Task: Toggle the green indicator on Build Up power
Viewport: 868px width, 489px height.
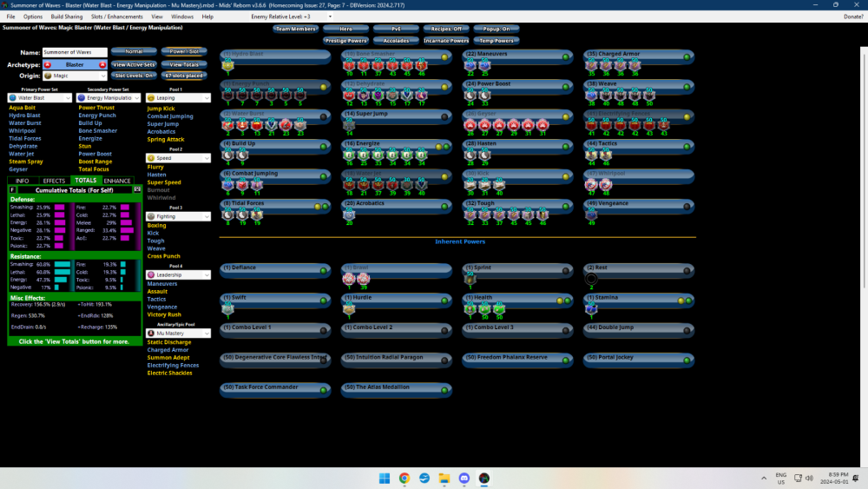Action: pos(324,147)
